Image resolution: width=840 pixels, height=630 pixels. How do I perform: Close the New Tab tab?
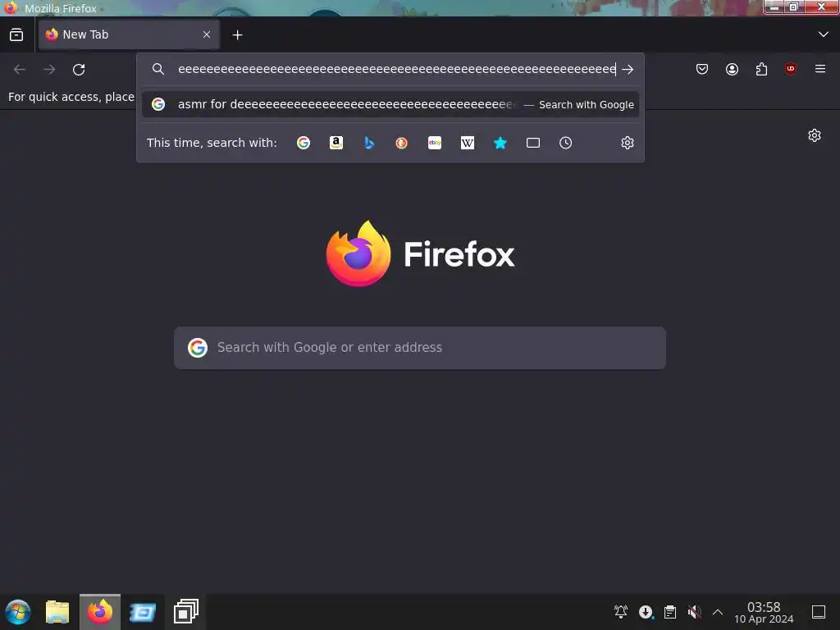(x=207, y=34)
